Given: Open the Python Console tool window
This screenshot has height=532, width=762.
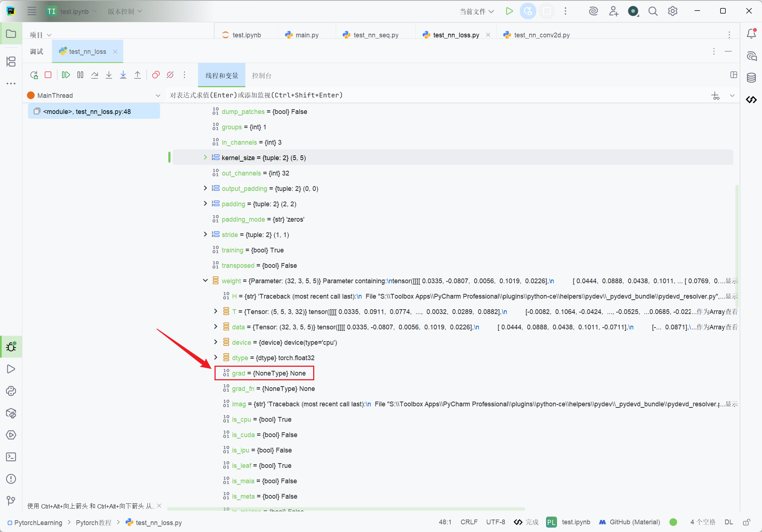Looking at the screenshot, I should pyautogui.click(x=11, y=391).
